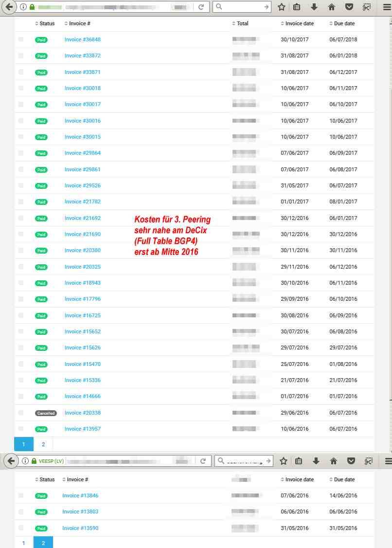Sort top table by Invoice date
This screenshot has width=392, height=548.
tap(297, 23)
